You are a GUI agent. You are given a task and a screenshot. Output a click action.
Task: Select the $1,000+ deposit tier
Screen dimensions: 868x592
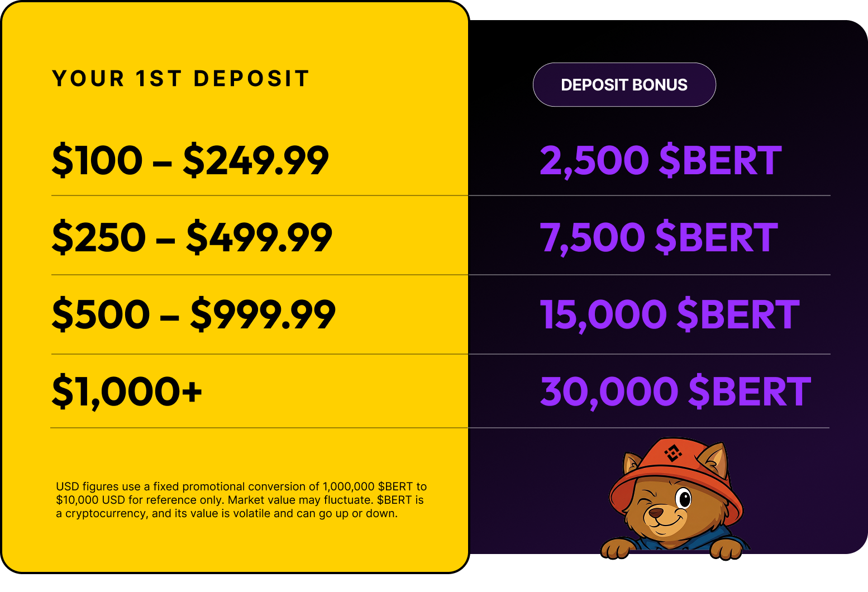tap(127, 392)
